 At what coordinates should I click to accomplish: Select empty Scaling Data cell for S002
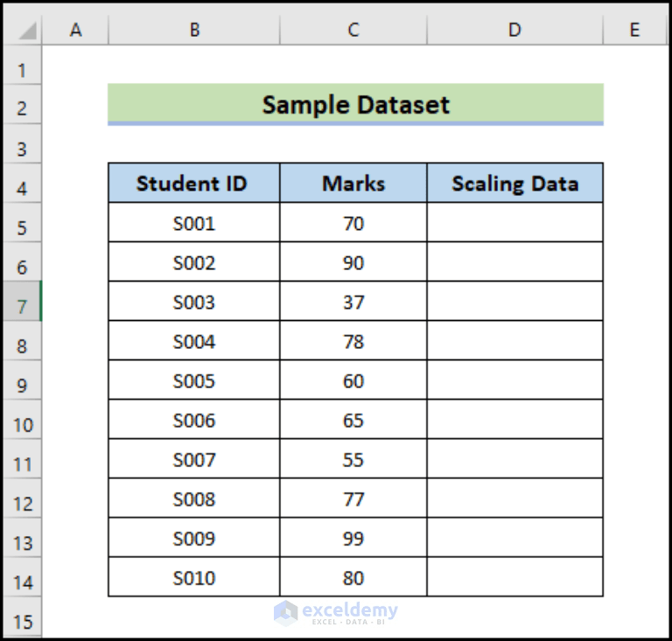coord(514,261)
